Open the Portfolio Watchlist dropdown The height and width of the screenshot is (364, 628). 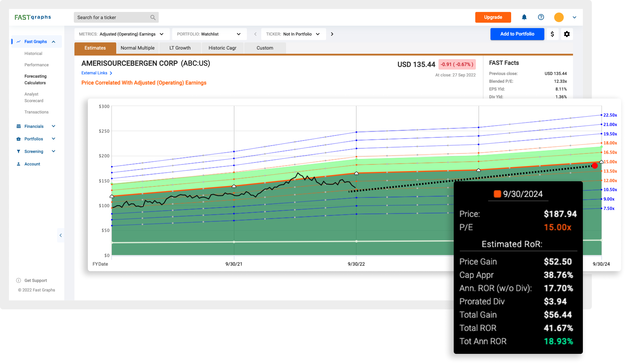coord(209,34)
